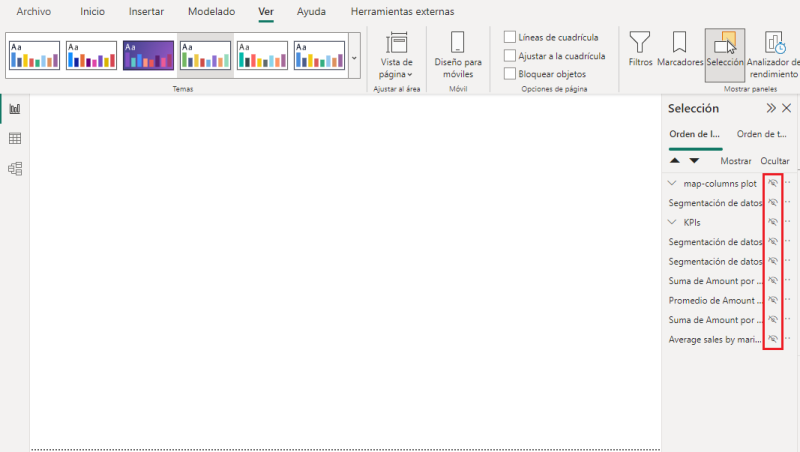Check Ajustar a la cuadrícula option

[x=511, y=56]
